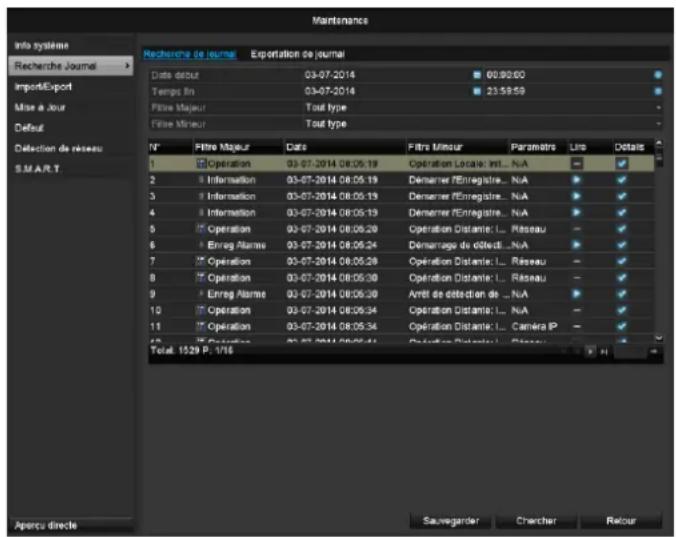Viewport: 676px width, 537px height.
Task: Open S.M.A.R.T menu
Action: tap(37, 169)
